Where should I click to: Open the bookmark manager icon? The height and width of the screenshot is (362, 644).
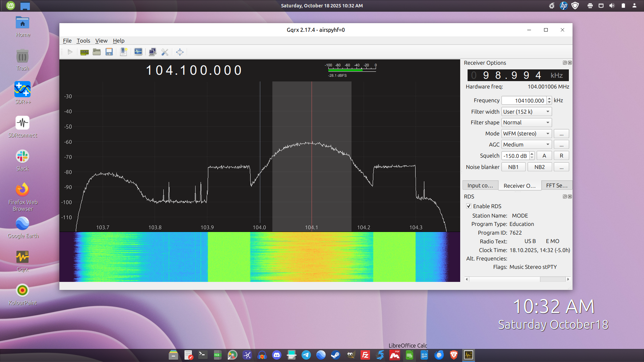[x=123, y=52]
